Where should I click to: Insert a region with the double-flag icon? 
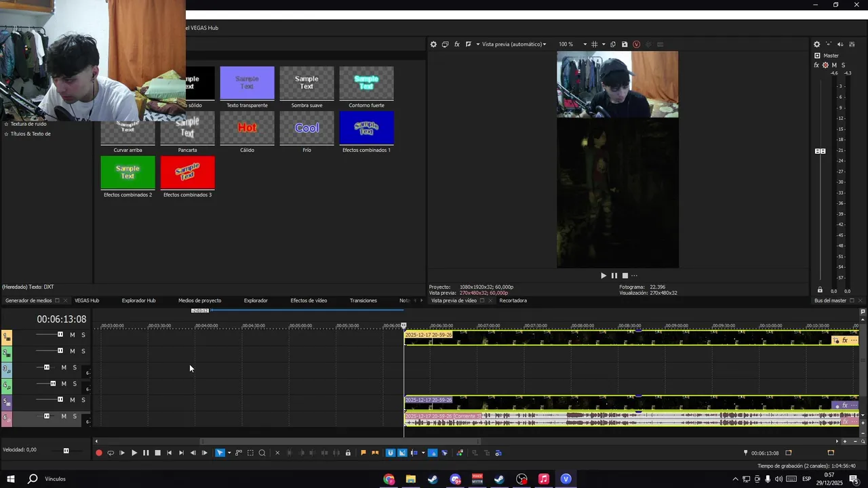coord(375,453)
